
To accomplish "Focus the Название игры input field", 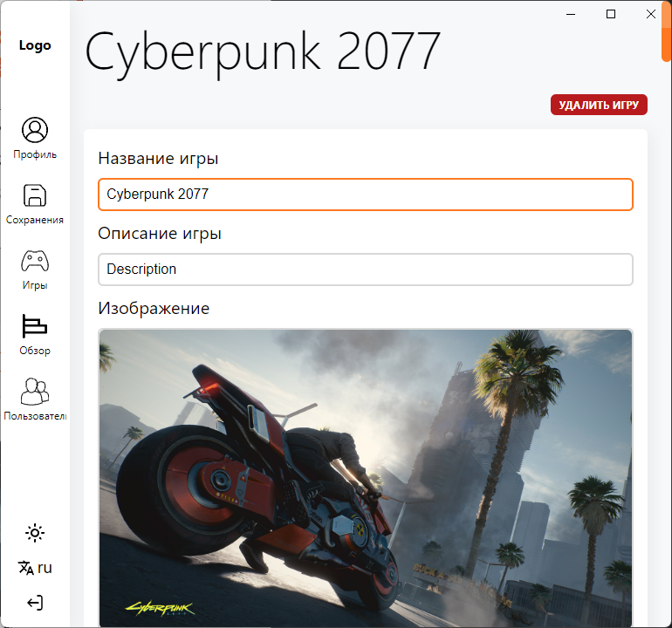I will (365, 195).
